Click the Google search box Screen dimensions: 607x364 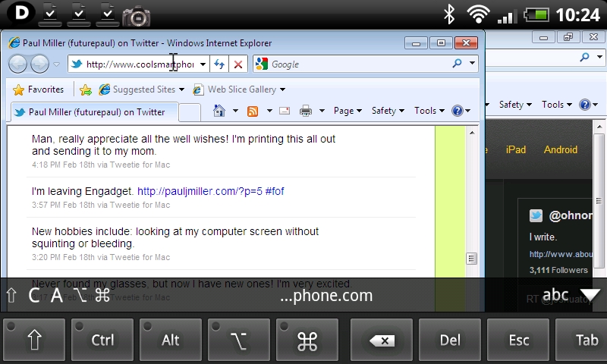pyautogui.click(x=352, y=64)
